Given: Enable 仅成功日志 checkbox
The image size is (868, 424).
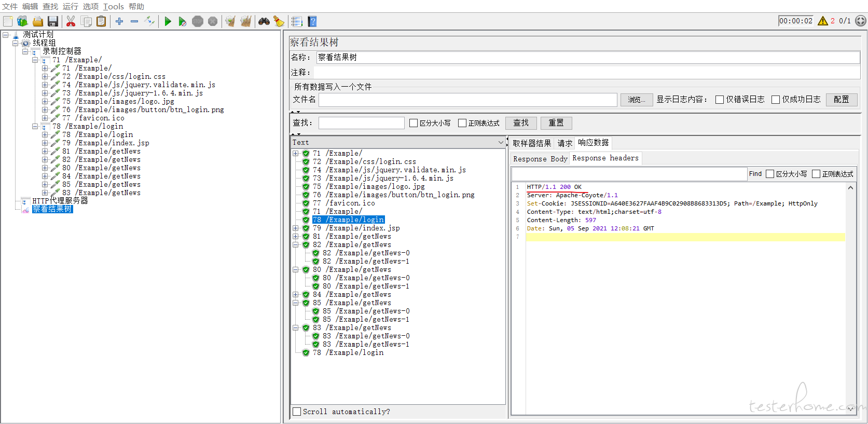Looking at the screenshot, I should point(776,100).
